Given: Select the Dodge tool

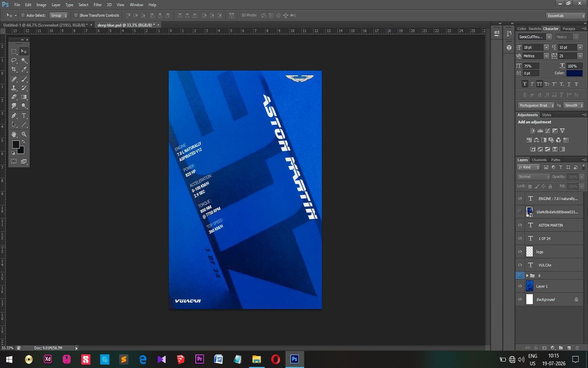Looking at the screenshot, I should click(24, 106).
